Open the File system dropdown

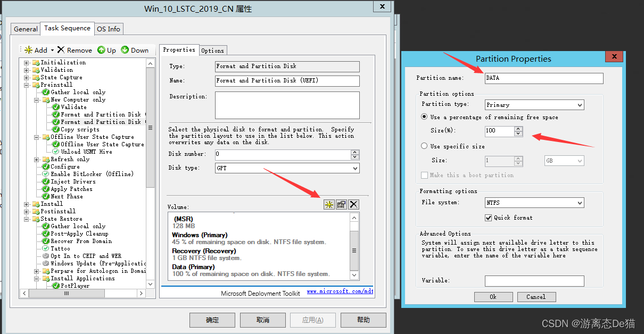click(579, 203)
